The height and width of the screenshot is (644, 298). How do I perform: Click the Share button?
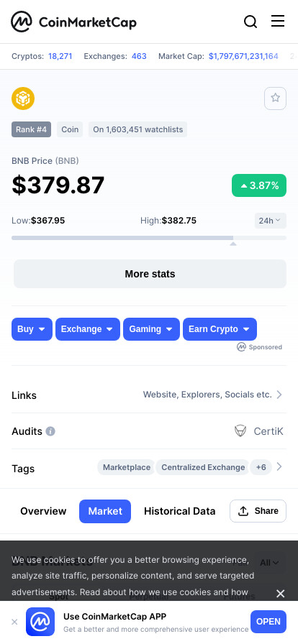tap(258, 511)
